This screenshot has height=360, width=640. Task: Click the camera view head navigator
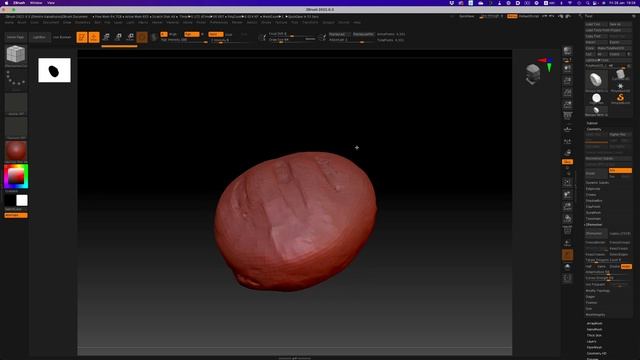[x=533, y=74]
